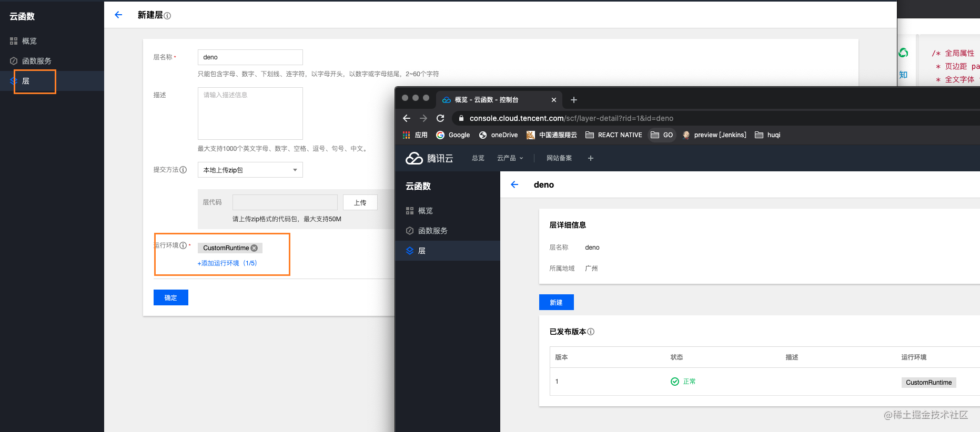The width and height of the screenshot is (980, 432).
Task: Expand the 云产品 menu
Action: pos(510,158)
